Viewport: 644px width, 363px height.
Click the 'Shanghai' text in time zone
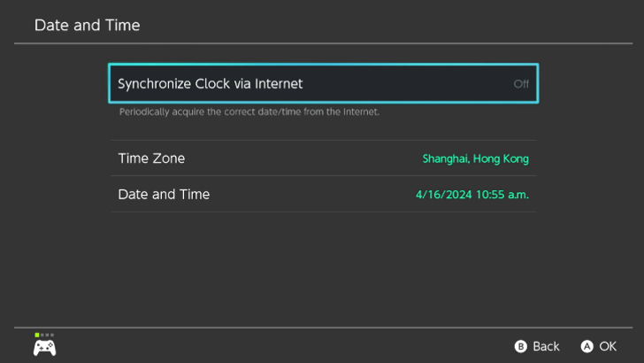click(445, 158)
